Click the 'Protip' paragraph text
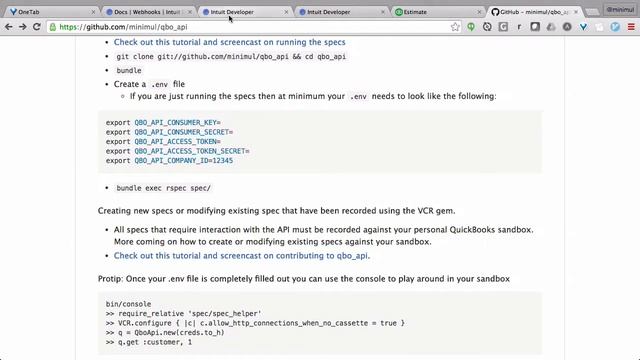Screen dimensions: 640x360 304,279
